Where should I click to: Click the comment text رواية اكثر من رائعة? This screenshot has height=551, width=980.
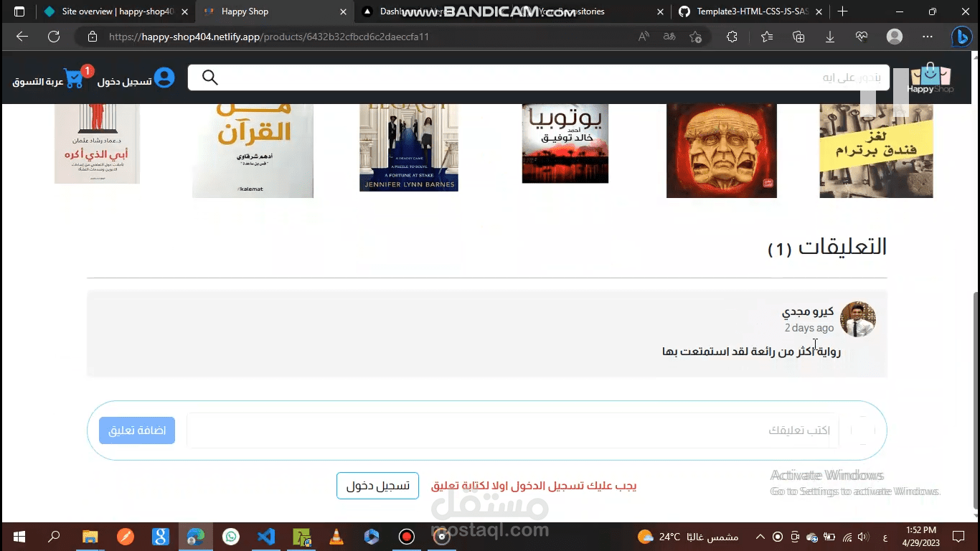pos(752,352)
